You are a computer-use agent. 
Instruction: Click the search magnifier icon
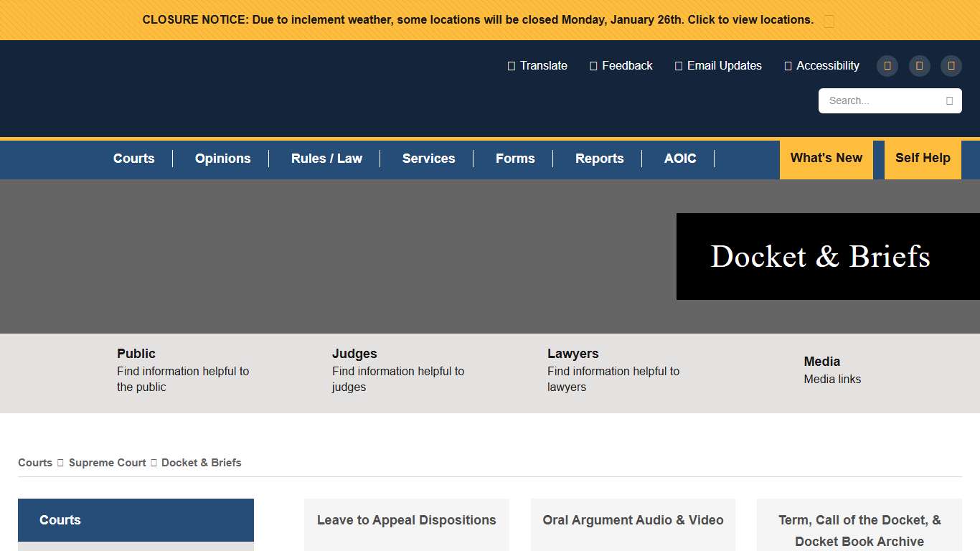pyautogui.click(x=950, y=100)
